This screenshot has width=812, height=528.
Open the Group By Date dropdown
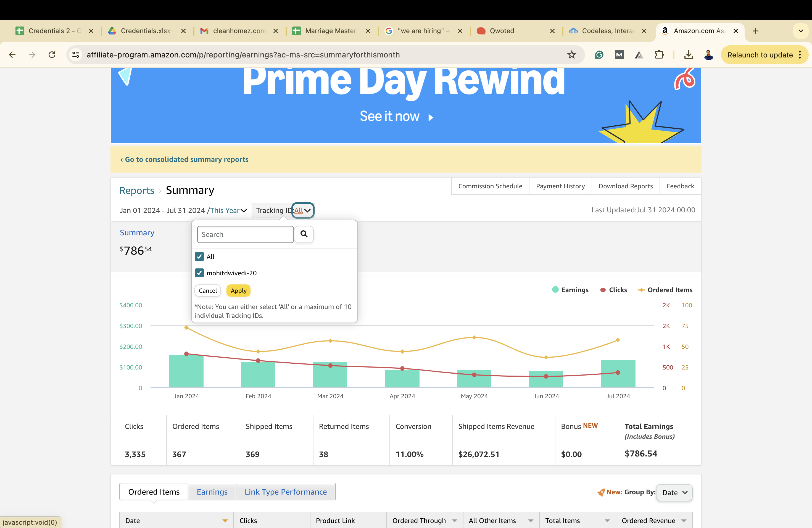(674, 493)
